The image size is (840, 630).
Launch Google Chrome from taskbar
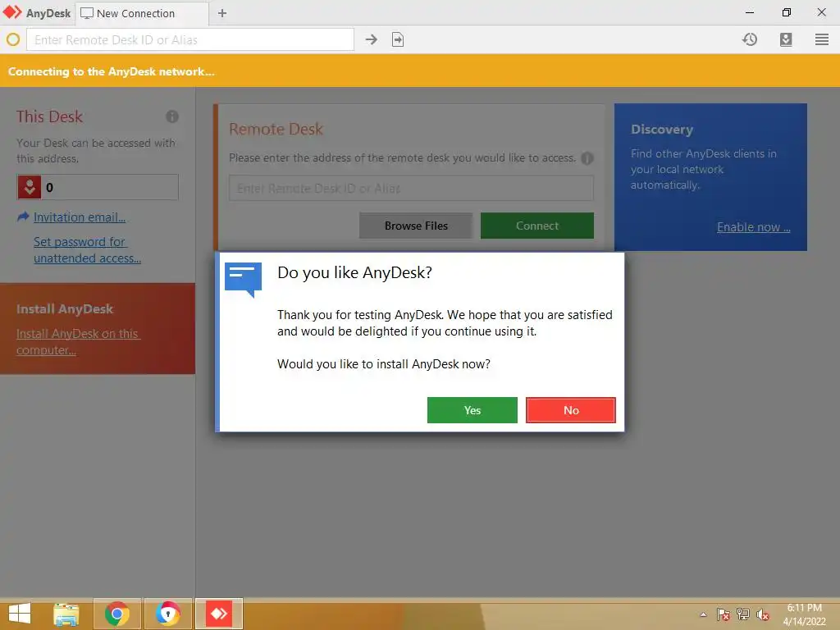pyautogui.click(x=116, y=614)
